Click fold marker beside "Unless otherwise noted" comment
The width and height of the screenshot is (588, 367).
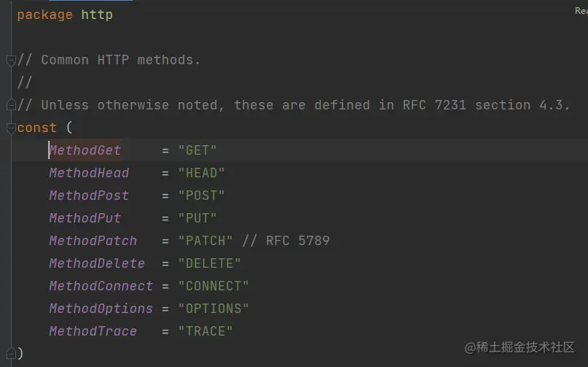11,105
